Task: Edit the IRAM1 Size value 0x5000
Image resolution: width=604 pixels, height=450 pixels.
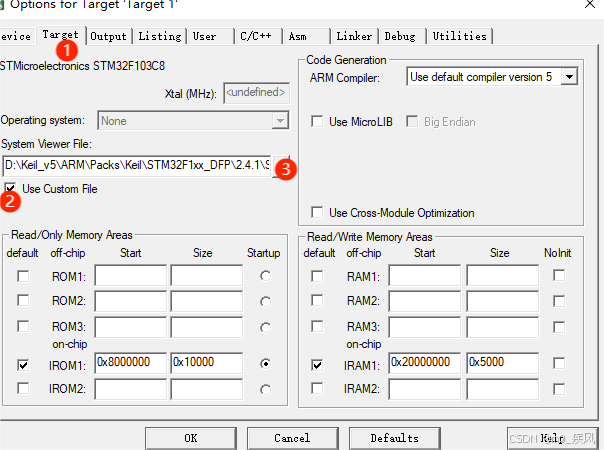Action: [x=503, y=363]
